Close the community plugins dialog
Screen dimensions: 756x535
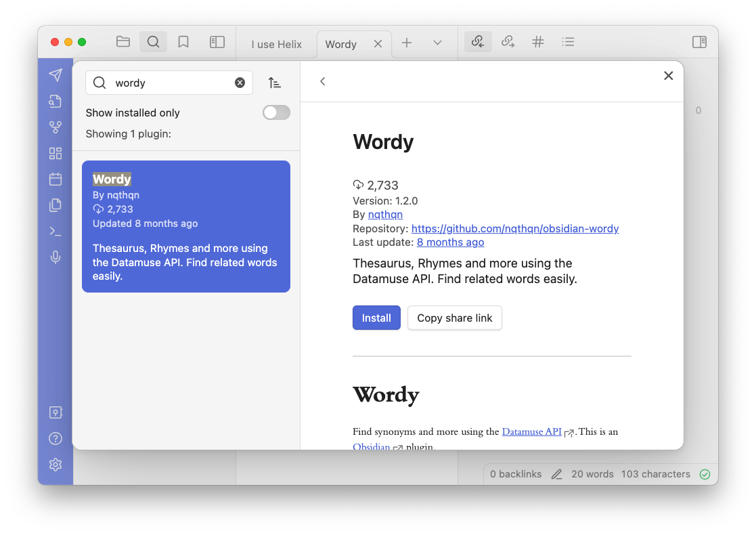(x=668, y=76)
